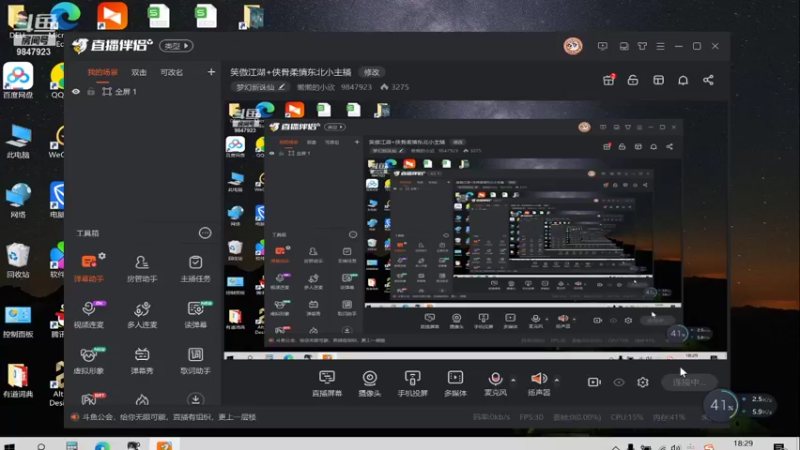The image size is (800, 450).
Task: Open the flame icon tool in toolbox
Action: pos(142,400)
